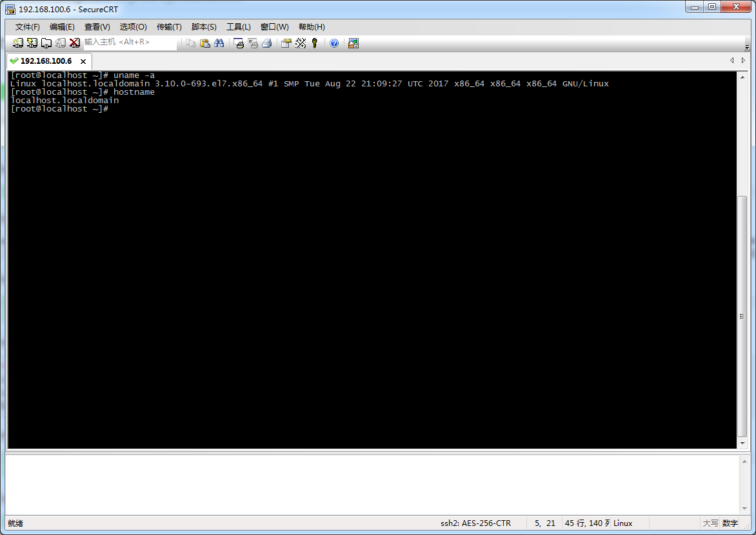Click the Paste clipboard icon
The image size is (756, 535).
tap(205, 43)
